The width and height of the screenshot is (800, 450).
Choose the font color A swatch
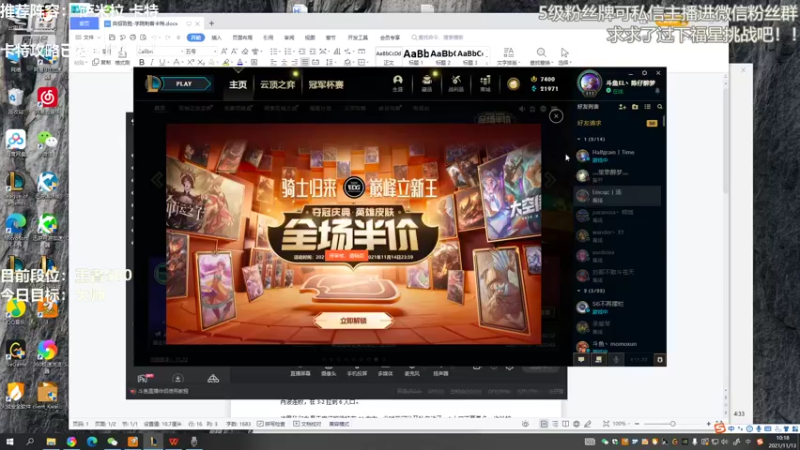pos(239,62)
